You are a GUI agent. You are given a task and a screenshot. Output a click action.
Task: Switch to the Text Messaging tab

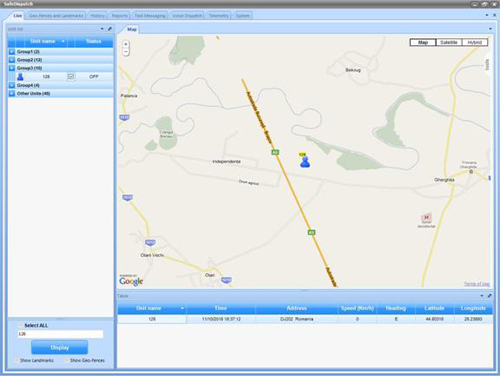[x=150, y=16]
